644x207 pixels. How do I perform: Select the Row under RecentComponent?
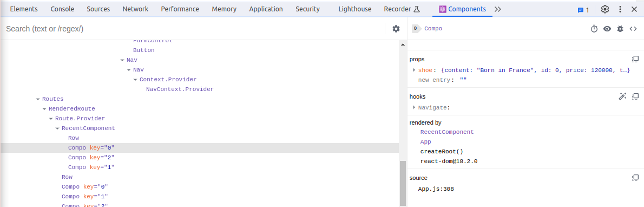74,138
